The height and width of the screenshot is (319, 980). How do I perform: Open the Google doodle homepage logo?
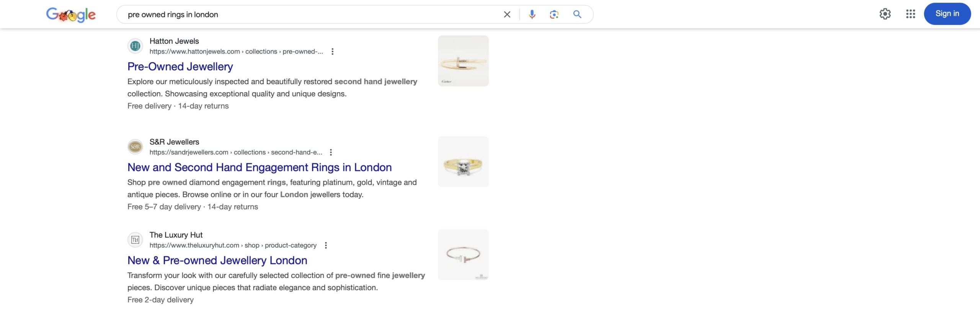(x=70, y=15)
